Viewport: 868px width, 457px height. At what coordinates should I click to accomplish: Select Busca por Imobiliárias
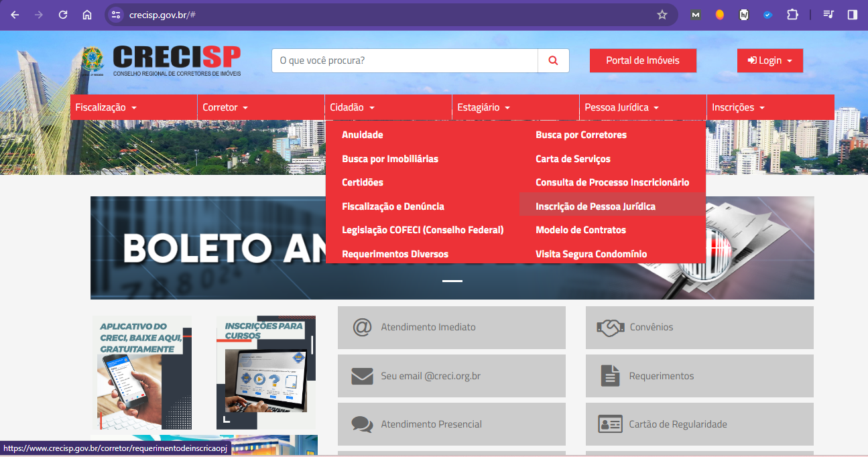[x=390, y=159]
